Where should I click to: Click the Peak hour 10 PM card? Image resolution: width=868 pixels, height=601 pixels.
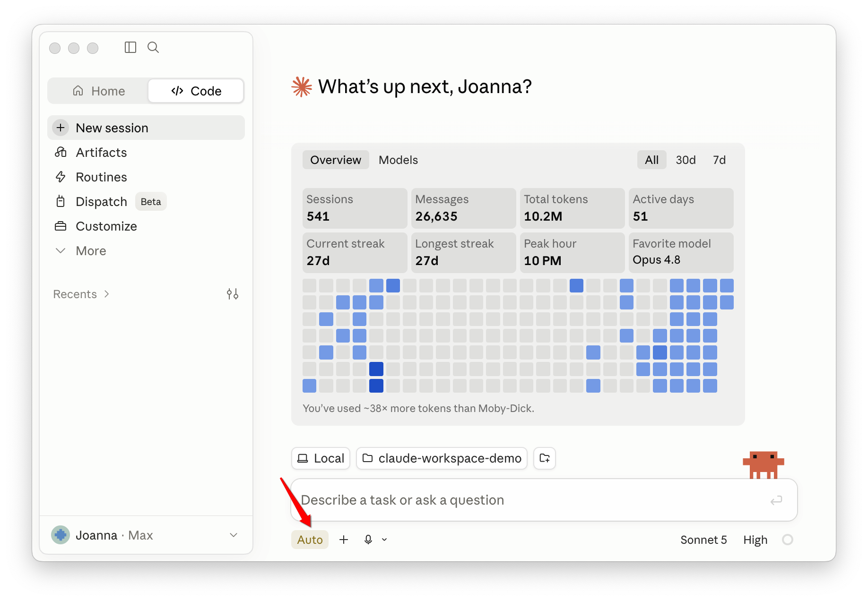pos(572,252)
